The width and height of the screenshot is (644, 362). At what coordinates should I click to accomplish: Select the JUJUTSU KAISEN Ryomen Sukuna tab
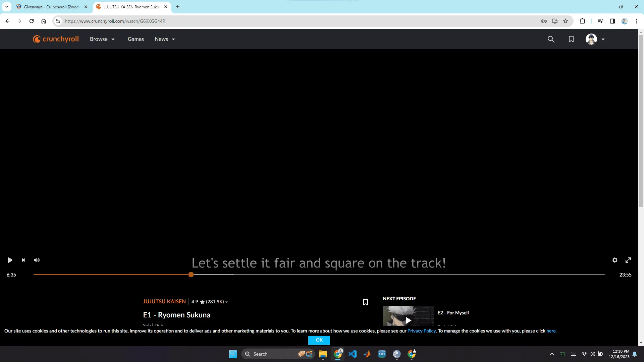point(131,7)
